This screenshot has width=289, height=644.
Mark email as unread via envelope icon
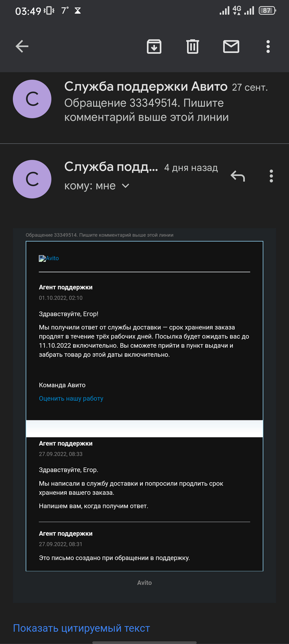pyautogui.click(x=231, y=46)
